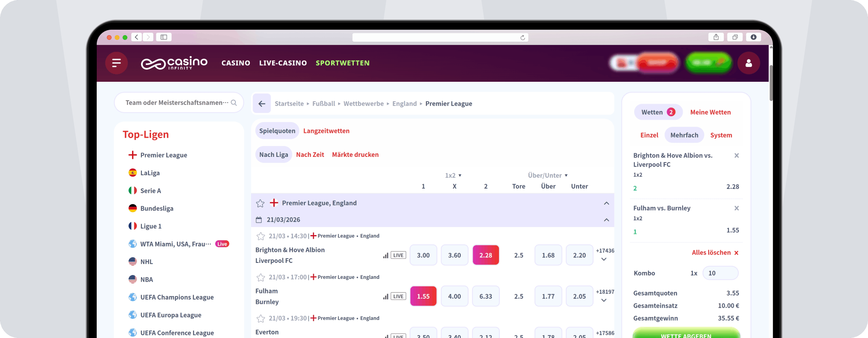This screenshot has width=868, height=338.
Task: Click the Kombo stake input field
Action: [721, 273]
